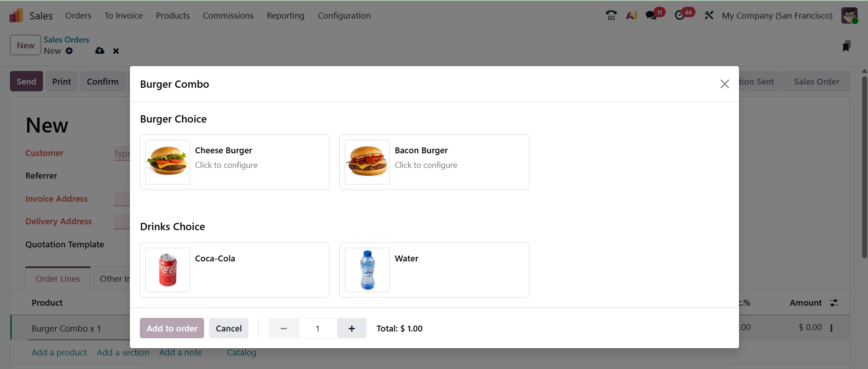Screen dimensions: 868x369
Task: Click the quantity input field
Action: pyautogui.click(x=318, y=328)
